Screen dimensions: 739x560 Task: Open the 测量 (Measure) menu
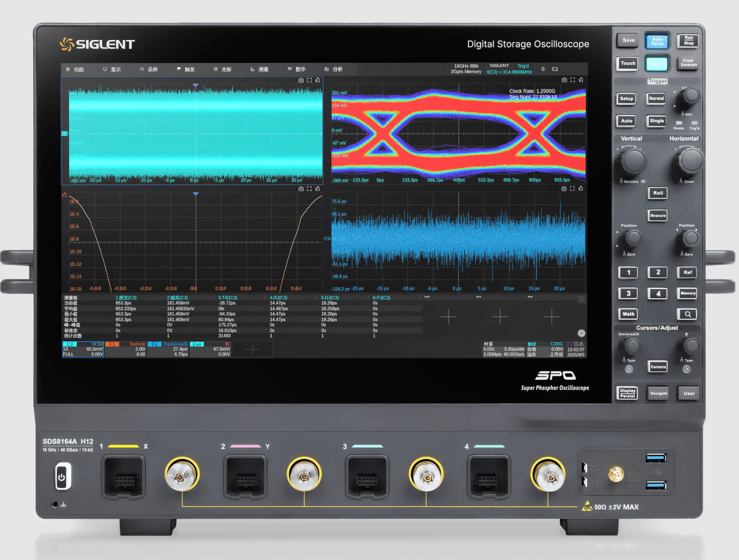coord(260,70)
